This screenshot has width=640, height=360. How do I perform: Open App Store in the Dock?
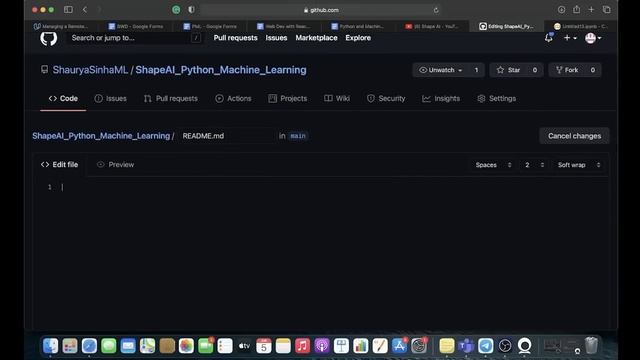400,346
